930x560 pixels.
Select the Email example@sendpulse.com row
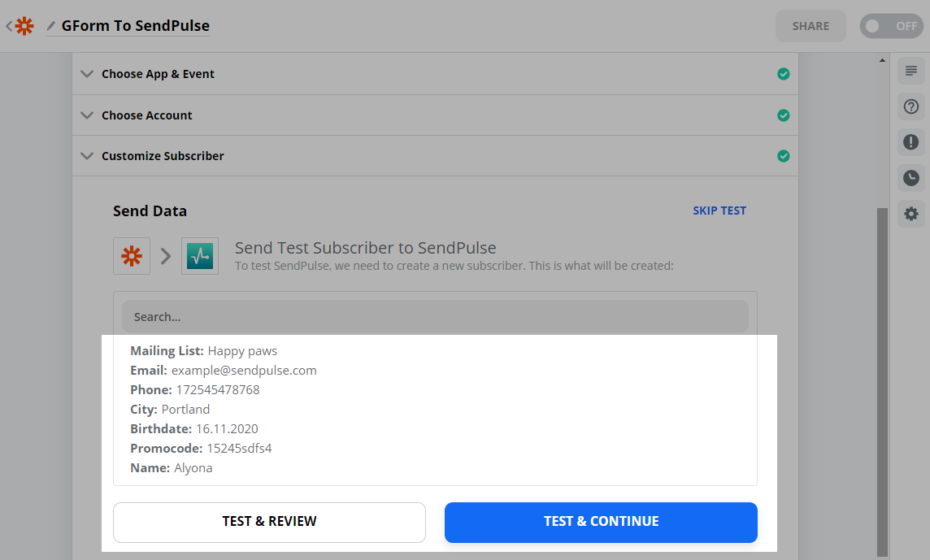pos(223,371)
